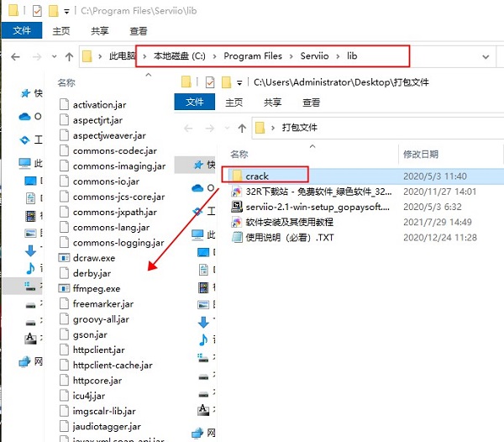This screenshot has height=442, width=504.
Task: Open 共享 ribbon tab in lib window
Action: 100,31
